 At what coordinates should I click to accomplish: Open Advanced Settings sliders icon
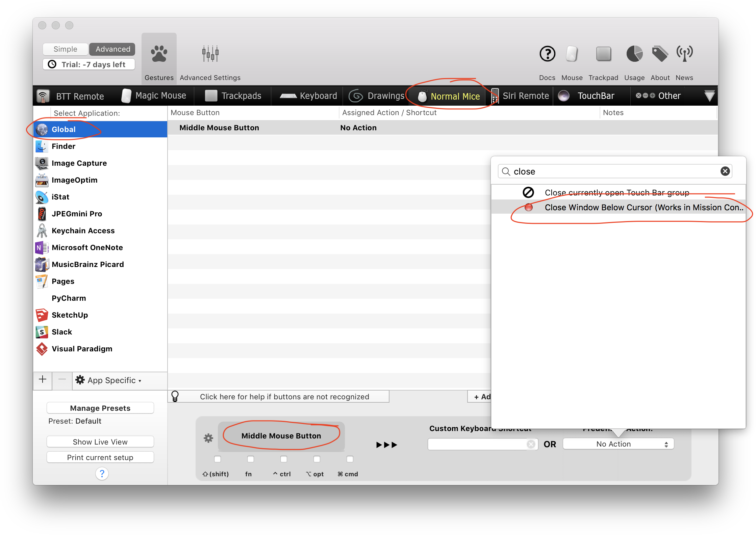[210, 54]
